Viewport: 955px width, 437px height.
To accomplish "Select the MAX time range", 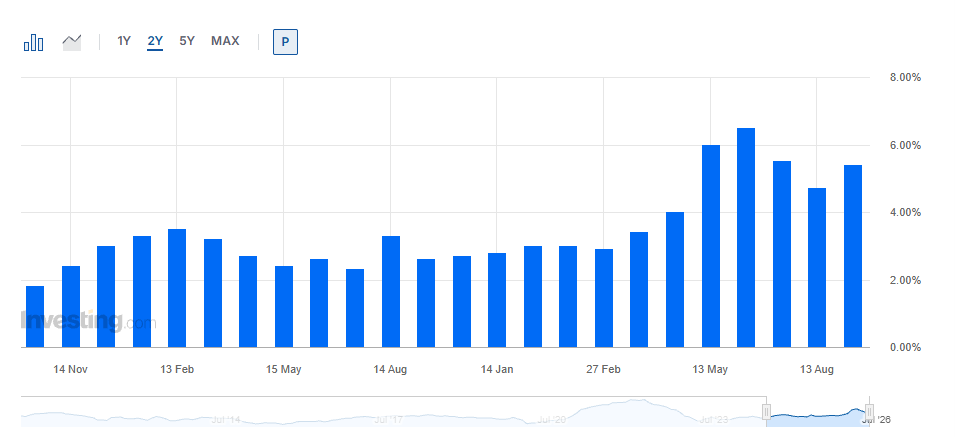I will coord(225,41).
